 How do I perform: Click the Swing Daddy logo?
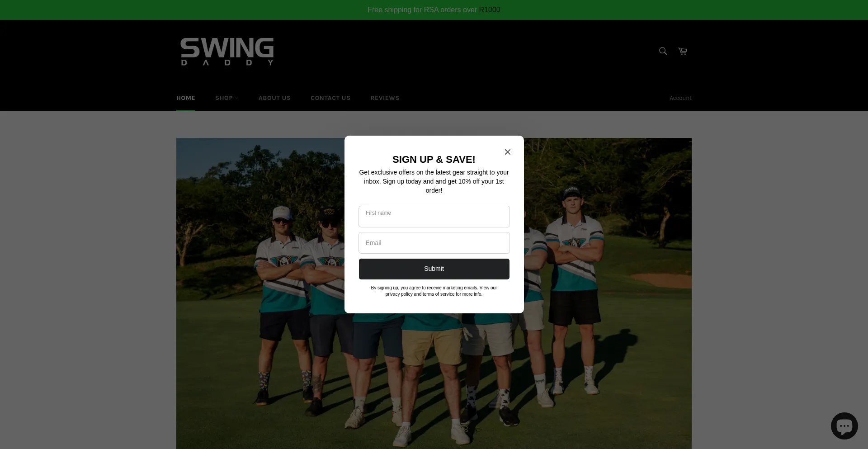pyautogui.click(x=227, y=52)
